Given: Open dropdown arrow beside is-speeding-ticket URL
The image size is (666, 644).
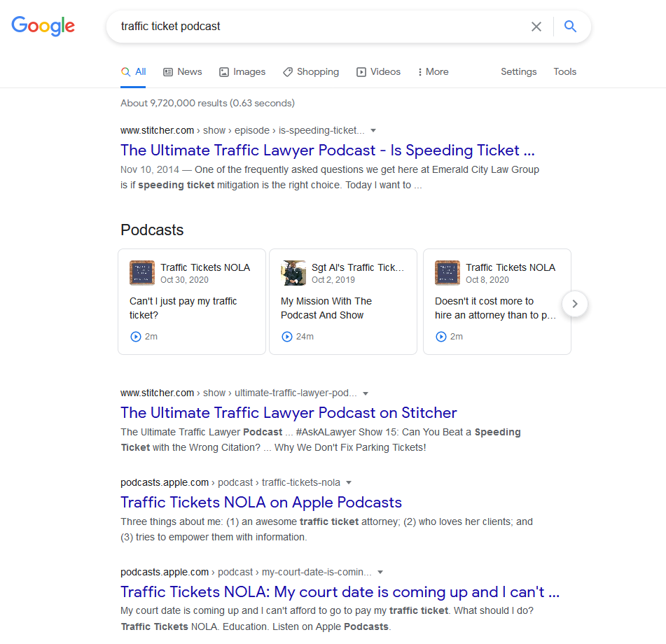Looking at the screenshot, I should (373, 131).
